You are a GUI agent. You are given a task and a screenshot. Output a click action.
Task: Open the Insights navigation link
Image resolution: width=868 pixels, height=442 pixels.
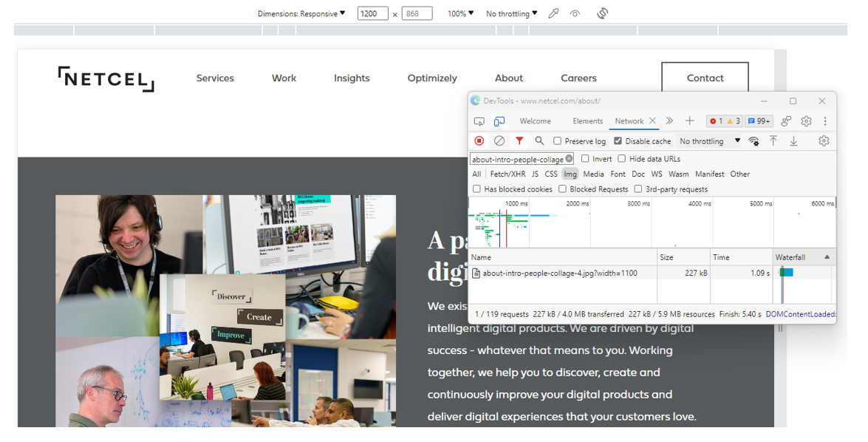click(x=352, y=78)
